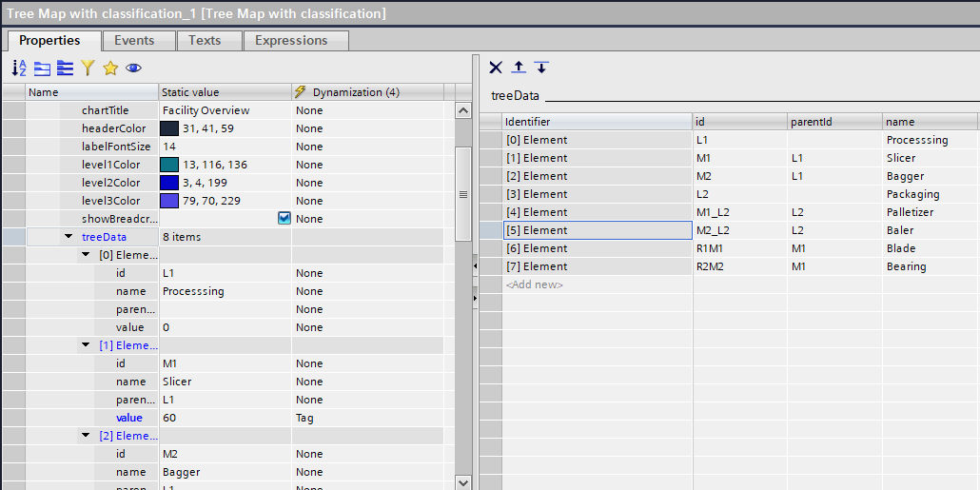Click the name column header in treeData table
Image resolution: width=980 pixels, height=490 pixels.
pos(930,122)
